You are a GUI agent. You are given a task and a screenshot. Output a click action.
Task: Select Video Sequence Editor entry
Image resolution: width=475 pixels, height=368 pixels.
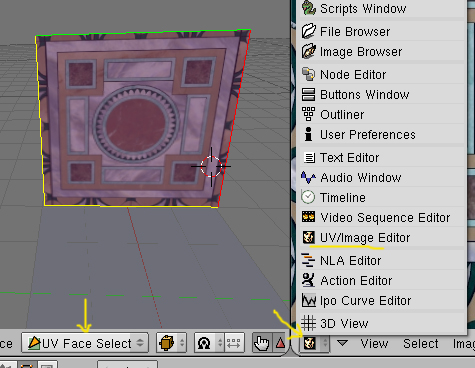(382, 217)
